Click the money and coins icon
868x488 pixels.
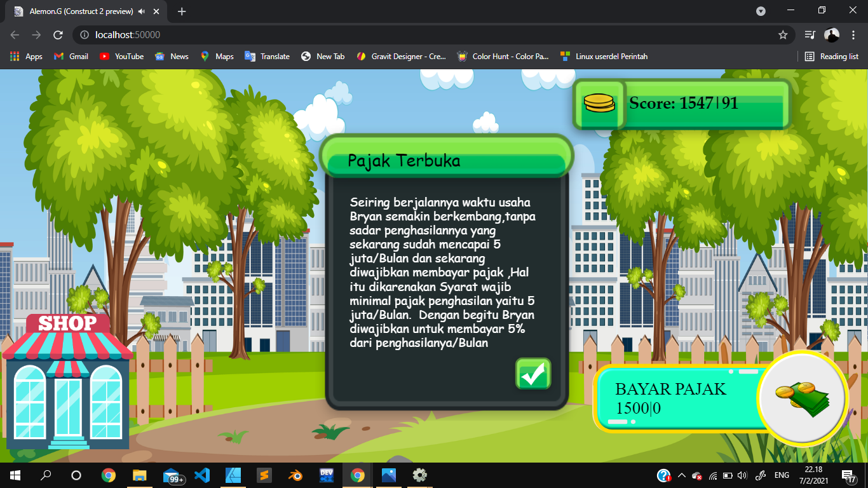pyautogui.click(x=803, y=399)
